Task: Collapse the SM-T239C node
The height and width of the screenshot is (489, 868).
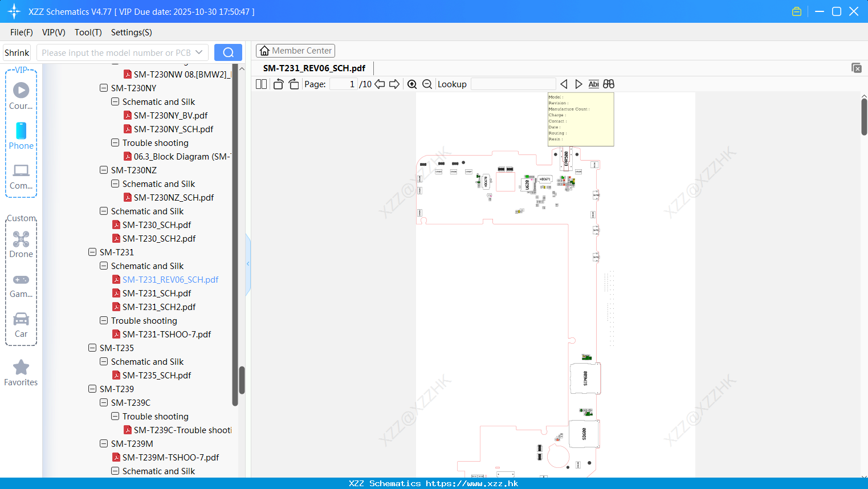Action: (x=104, y=402)
